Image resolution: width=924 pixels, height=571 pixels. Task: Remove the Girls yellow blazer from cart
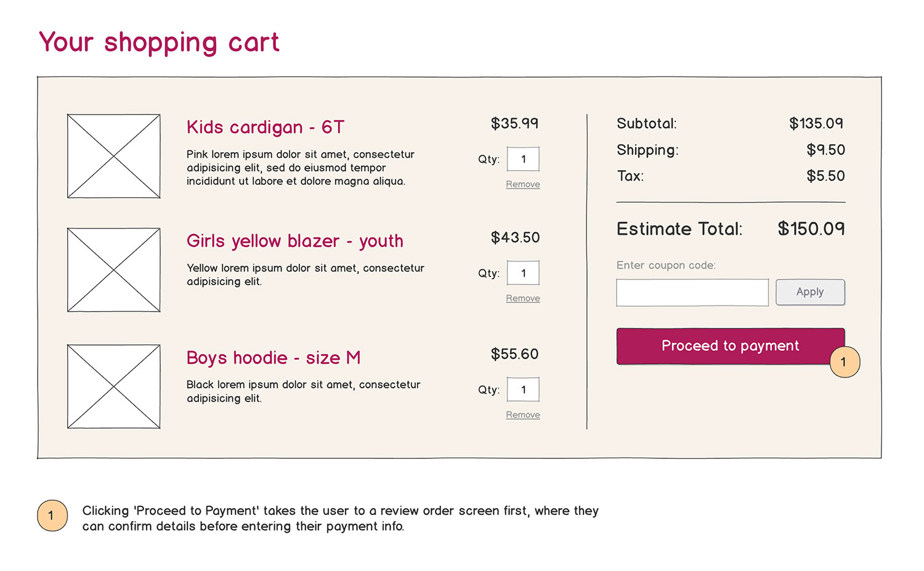(x=522, y=298)
